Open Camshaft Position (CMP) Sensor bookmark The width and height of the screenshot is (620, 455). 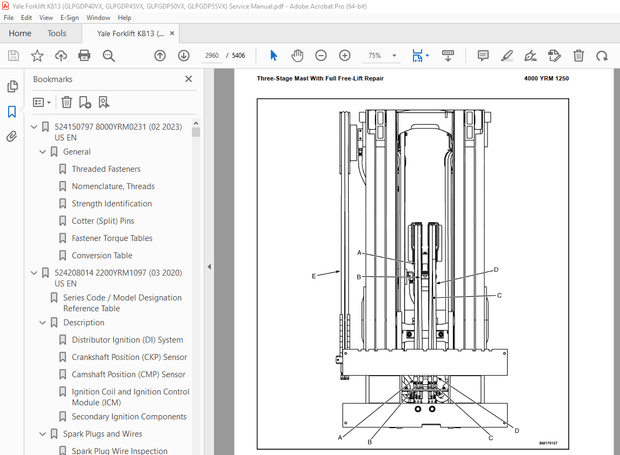(x=129, y=375)
